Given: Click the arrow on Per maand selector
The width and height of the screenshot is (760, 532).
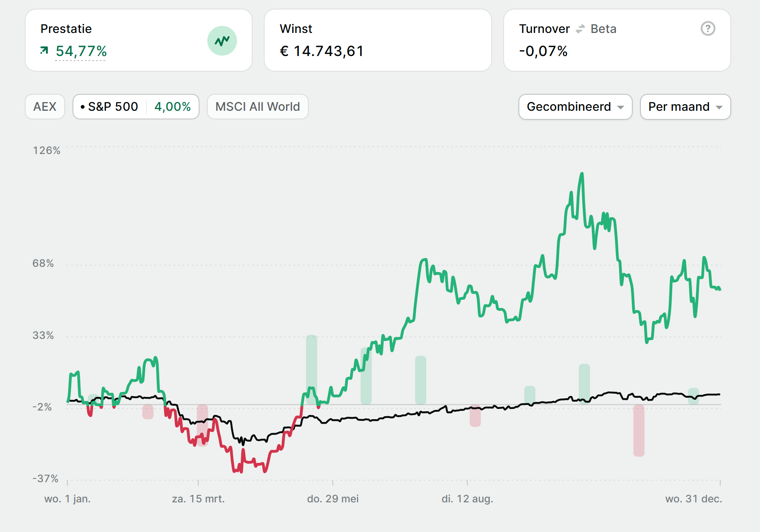Looking at the screenshot, I should tap(719, 107).
